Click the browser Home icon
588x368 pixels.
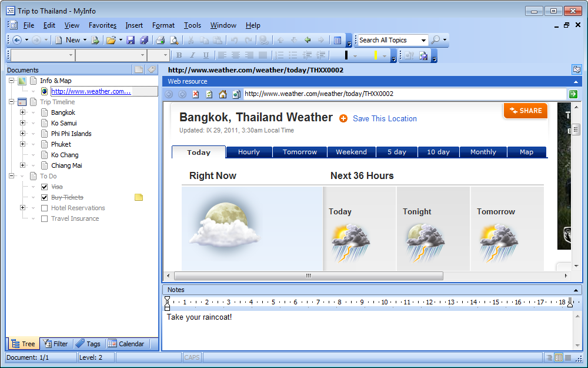223,94
